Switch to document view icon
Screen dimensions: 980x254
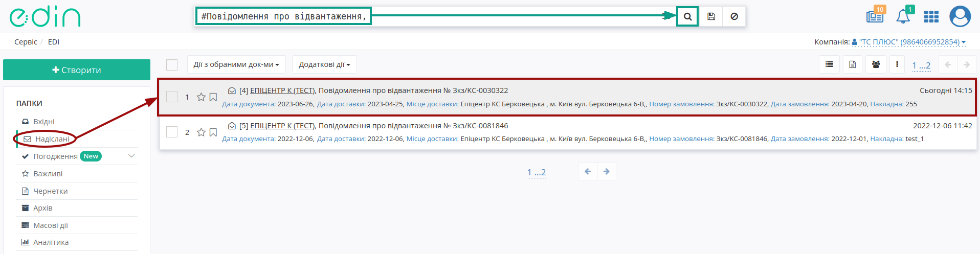click(x=852, y=64)
